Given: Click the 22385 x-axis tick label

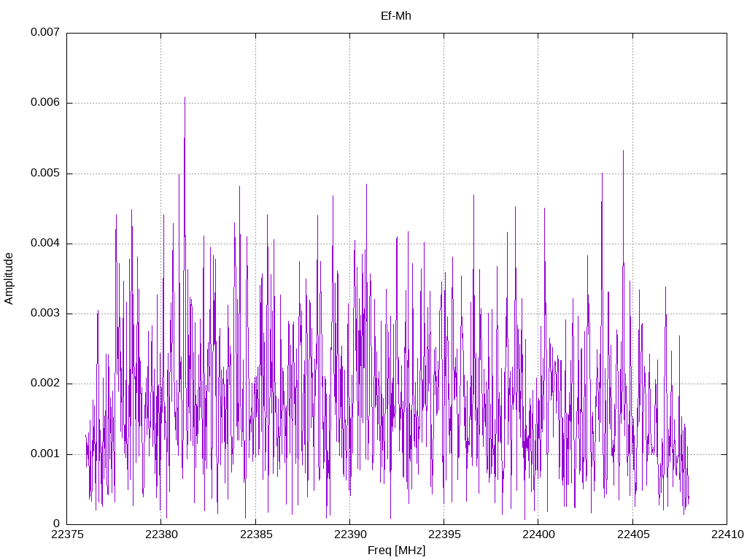Looking at the screenshot, I should pyautogui.click(x=255, y=535).
